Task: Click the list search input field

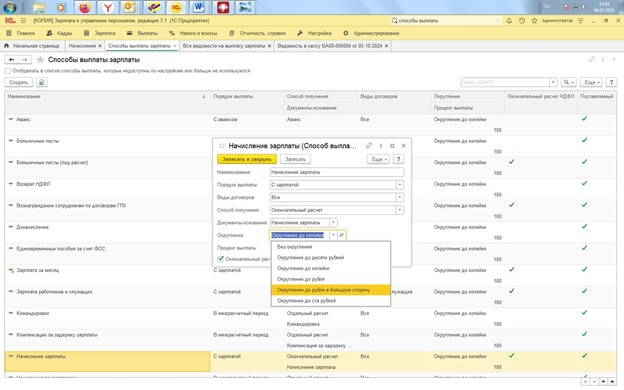Action: click(505, 82)
